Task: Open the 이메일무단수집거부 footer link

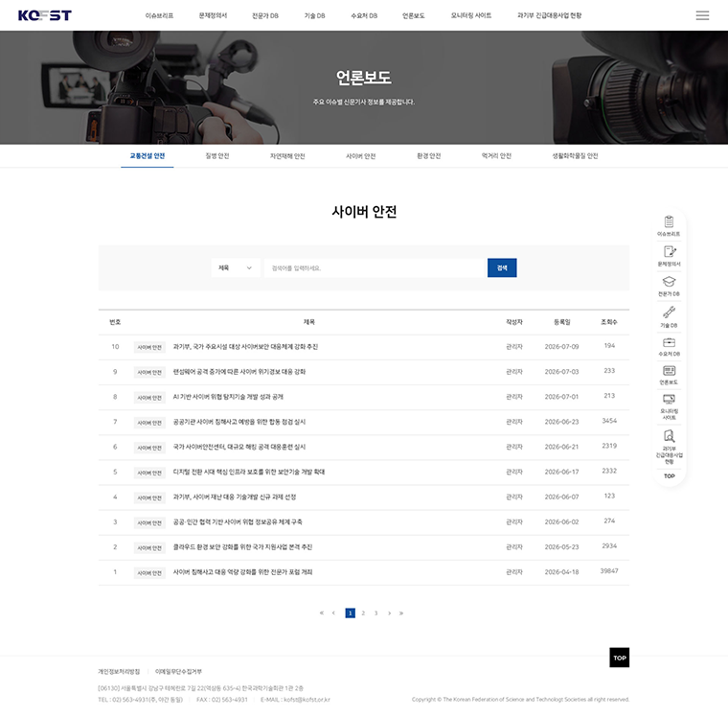Action: (x=178, y=671)
